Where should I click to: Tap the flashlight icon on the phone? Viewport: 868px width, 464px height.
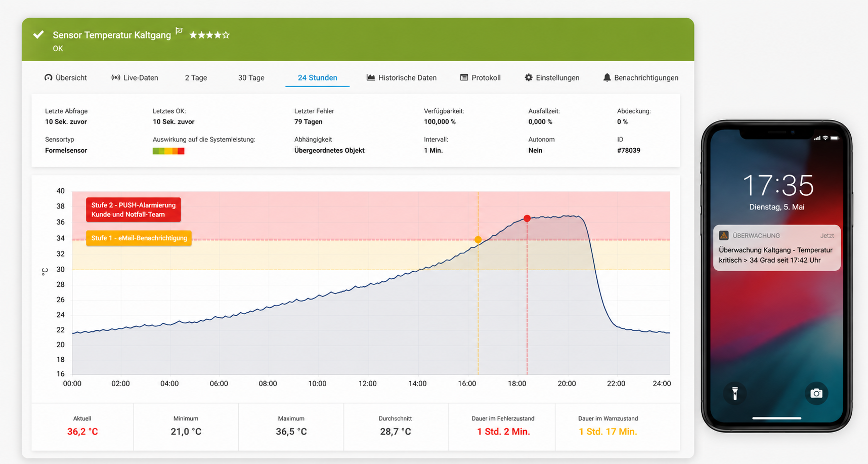pos(735,393)
